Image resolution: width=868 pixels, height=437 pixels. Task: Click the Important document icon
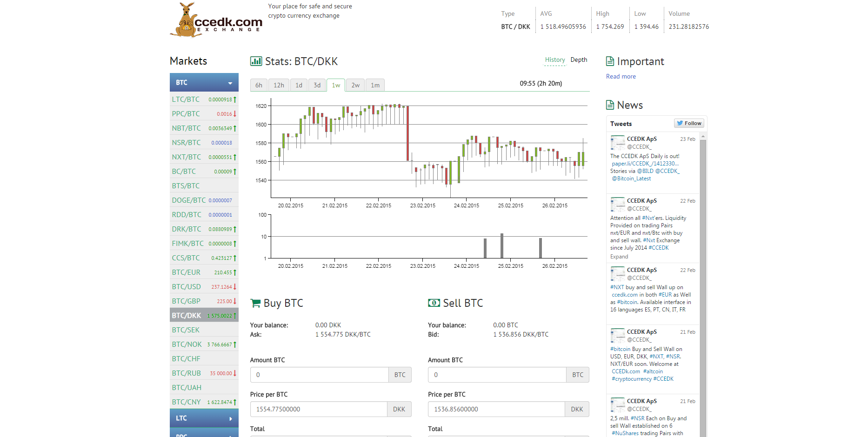(610, 61)
